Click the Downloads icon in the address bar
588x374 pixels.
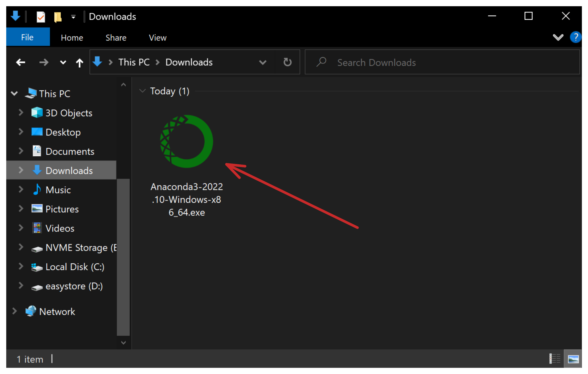(97, 62)
